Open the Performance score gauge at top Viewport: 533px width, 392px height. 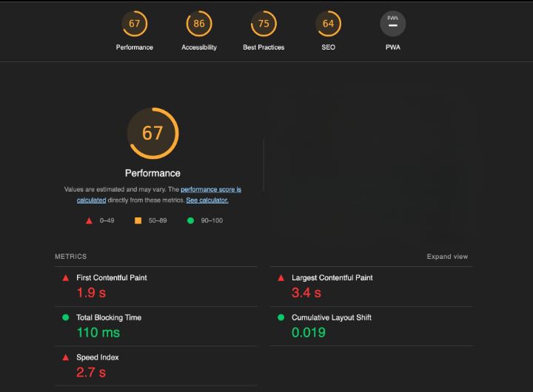click(x=135, y=24)
